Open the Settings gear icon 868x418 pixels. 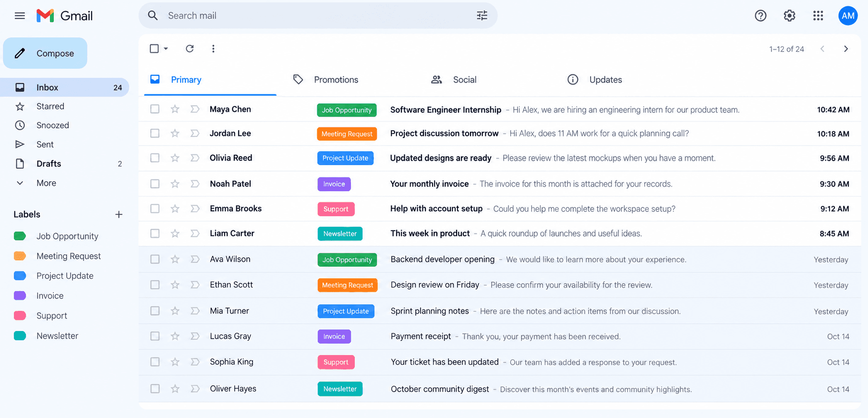(789, 16)
